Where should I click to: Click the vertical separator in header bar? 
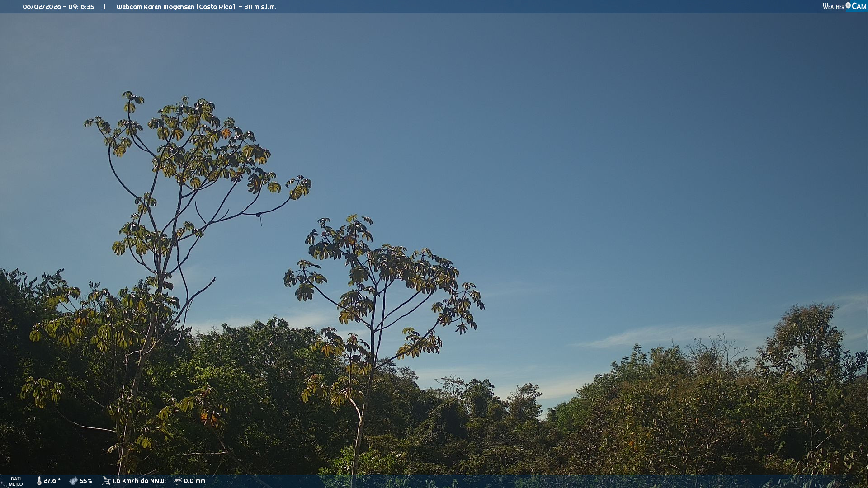tap(104, 7)
